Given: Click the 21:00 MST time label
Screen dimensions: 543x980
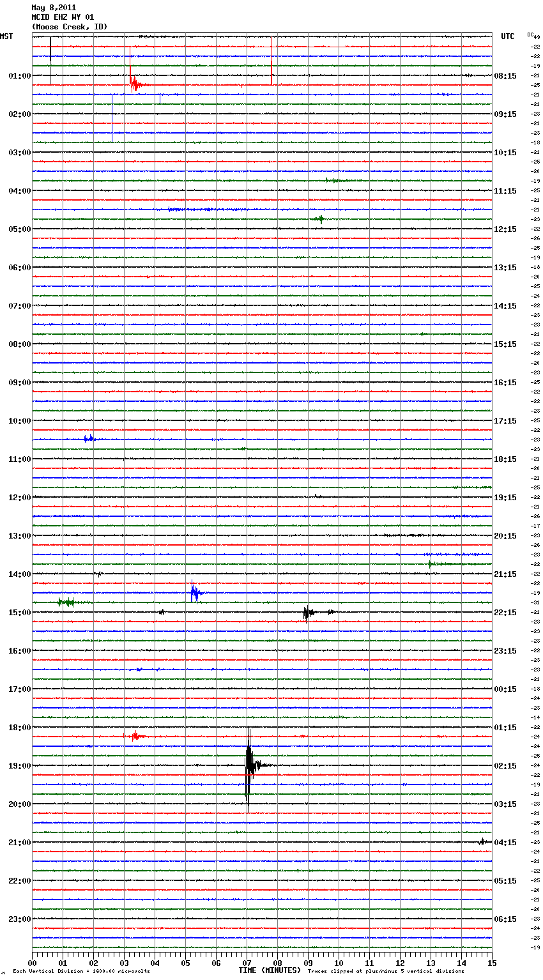Looking at the screenshot, I should [19, 842].
